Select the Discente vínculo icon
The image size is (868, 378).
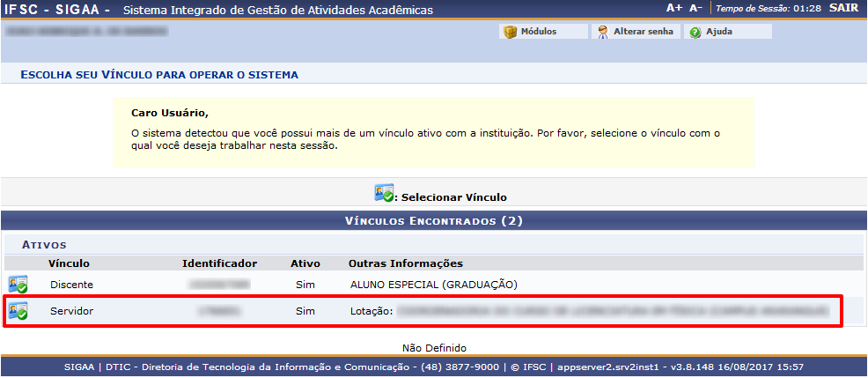point(18,285)
